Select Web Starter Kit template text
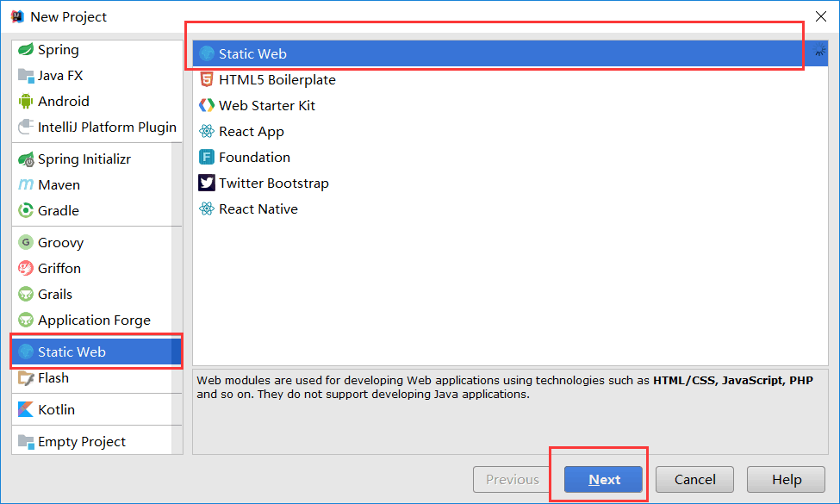The height and width of the screenshot is (504, 840). [x=267, y=105]
